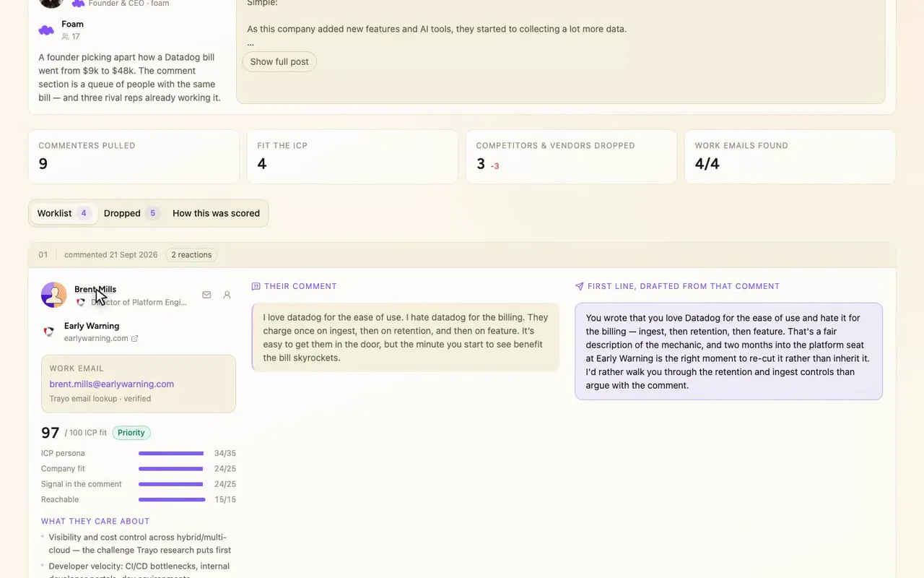Click the people icon next to 17
The image size is (924, 578).
coord(66,36)
